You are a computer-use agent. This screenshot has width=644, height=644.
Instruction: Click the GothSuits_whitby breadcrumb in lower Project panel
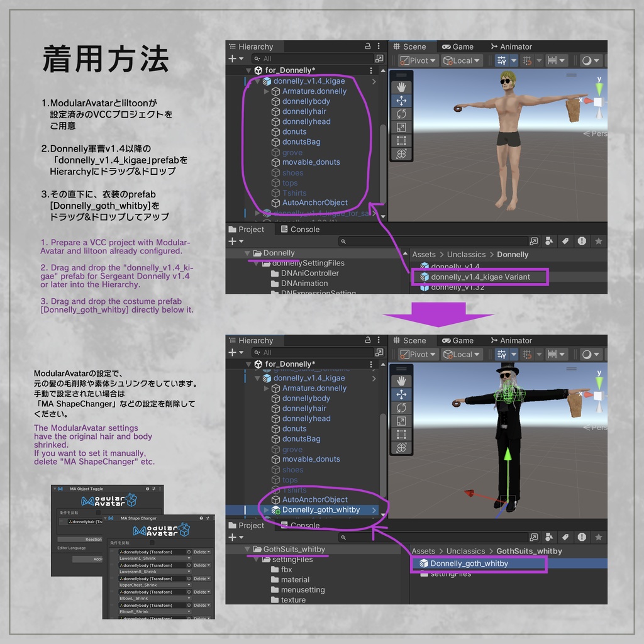tap(529, 551)
